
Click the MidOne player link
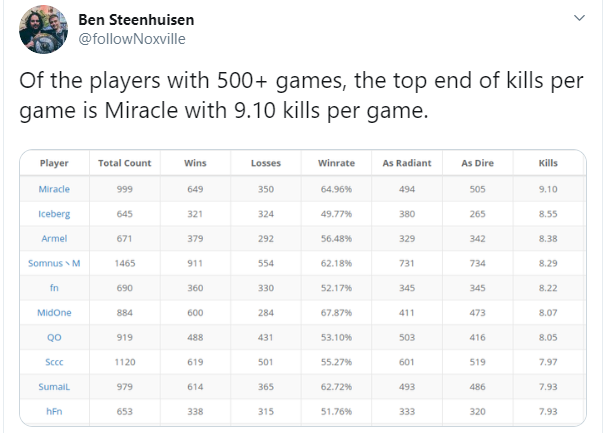(x=54, y=313)
